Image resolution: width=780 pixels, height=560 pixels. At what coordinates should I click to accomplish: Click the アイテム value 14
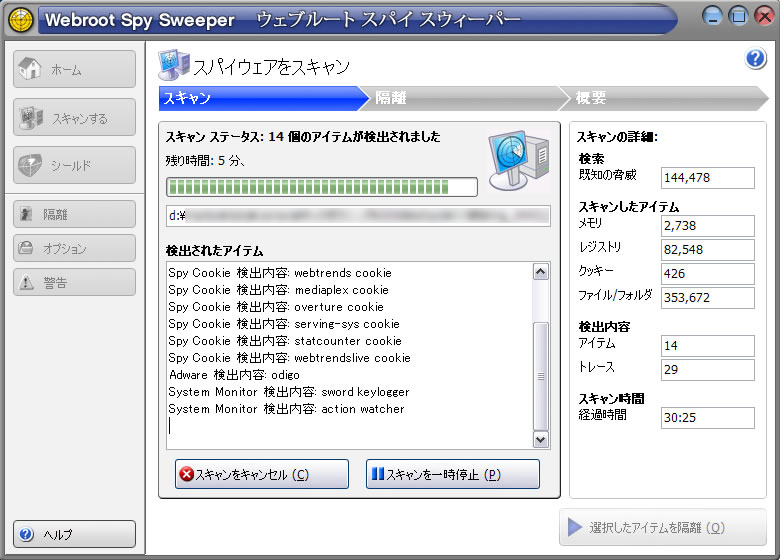pyautogui.click(x=707, y=346)
